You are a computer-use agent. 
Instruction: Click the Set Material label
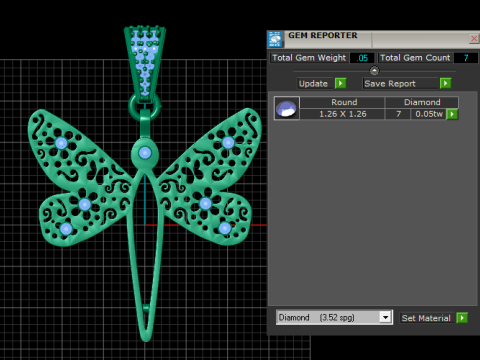[426, 318]
